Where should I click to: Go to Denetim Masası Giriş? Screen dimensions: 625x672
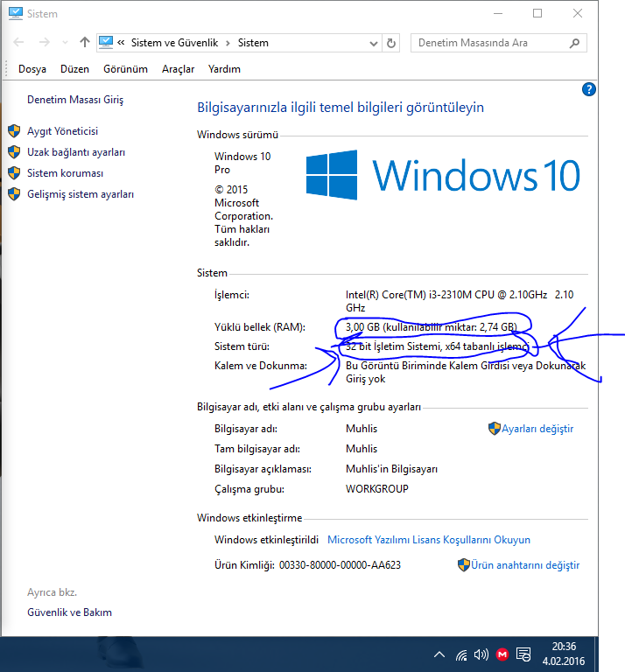75,100
